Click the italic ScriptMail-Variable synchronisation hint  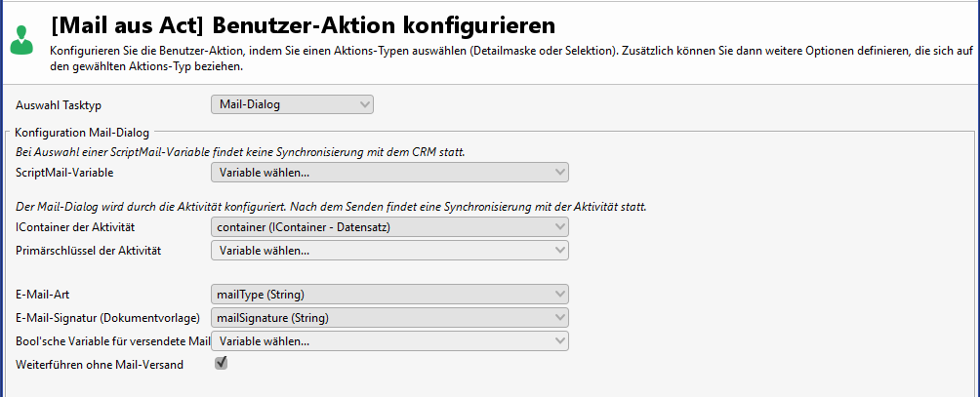pyautogui.click(x=239, y=152)
